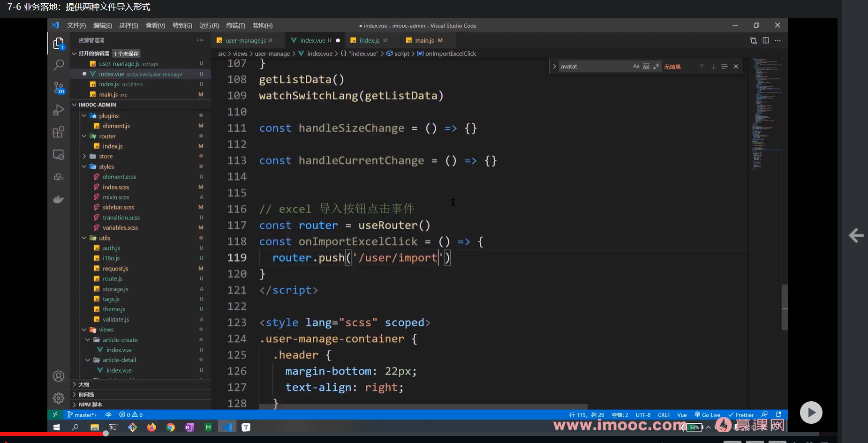Screen dimensions: 868x443
Task: Click the editor vertical scrollbar thumb
Action: [x=785, y=307]
